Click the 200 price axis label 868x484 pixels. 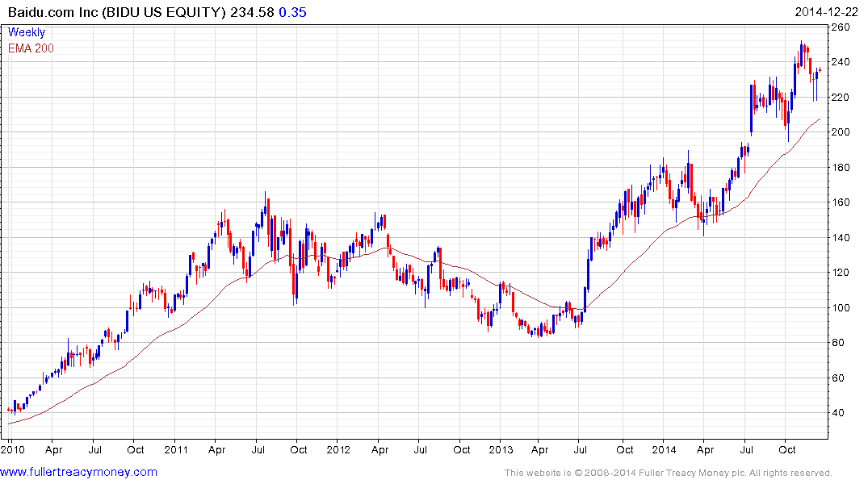pos(841,132)
